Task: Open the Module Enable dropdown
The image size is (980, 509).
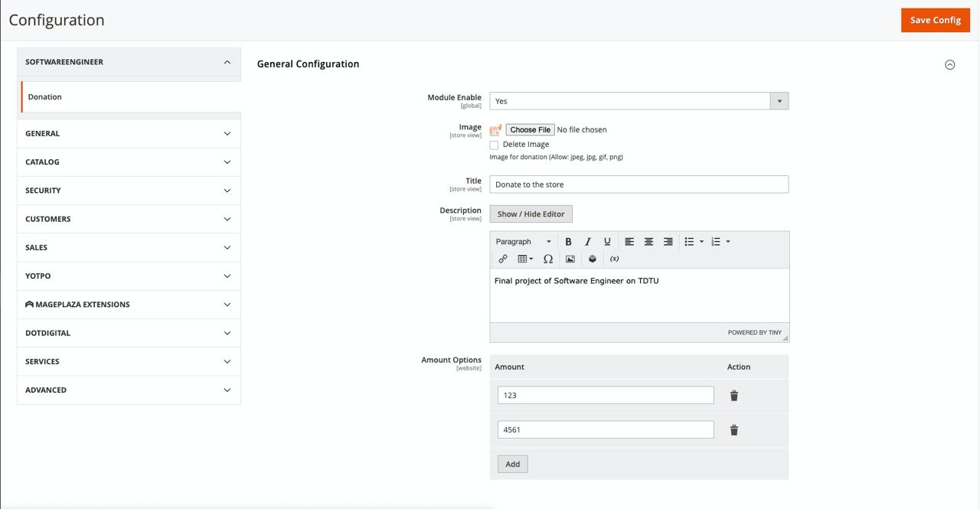Action: 639,101
